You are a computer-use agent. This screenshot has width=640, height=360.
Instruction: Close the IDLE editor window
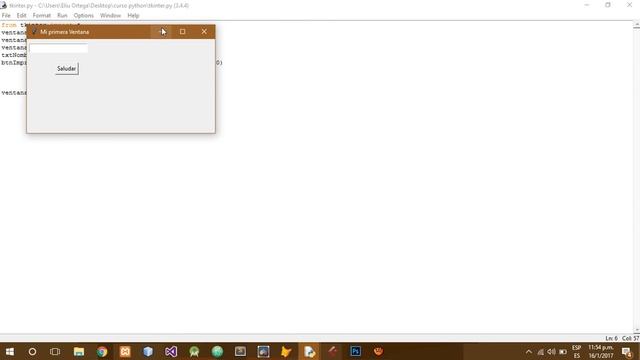tap(629, 5)
